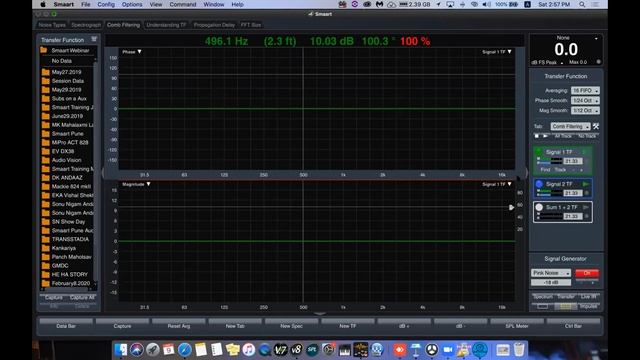Viewport: 640px width, 360px height.
Task: Click the Signal 2 TF delay value 21.33
Action: (573, 193)
